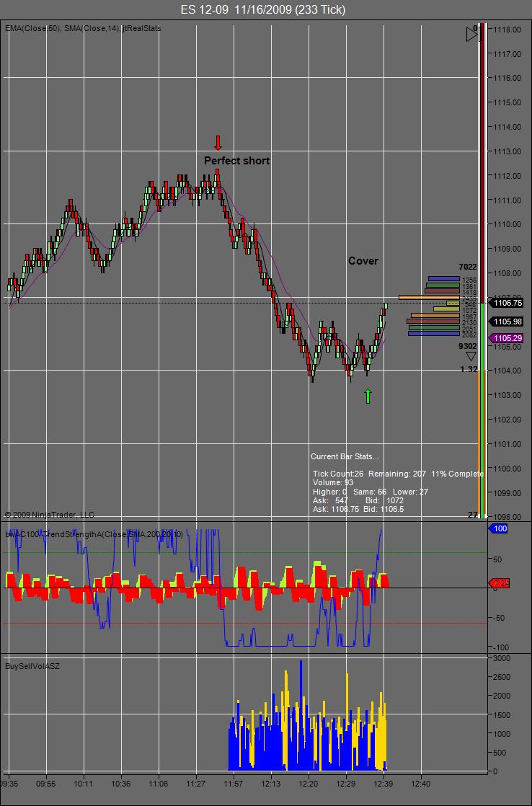Click the 3000 volume axis label
This screenshot has width=532, height=806.
click(x=500, y=658)
